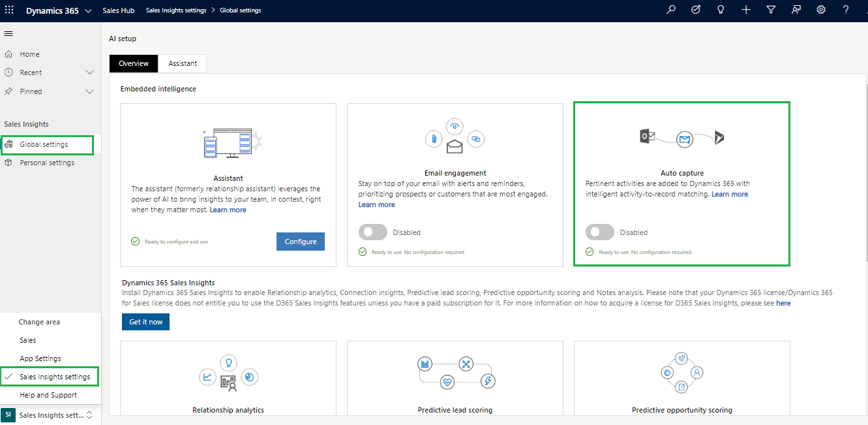Enable the Email engagement toggle
This screenshot has width=868, height=425.
(x=372, y=232)
